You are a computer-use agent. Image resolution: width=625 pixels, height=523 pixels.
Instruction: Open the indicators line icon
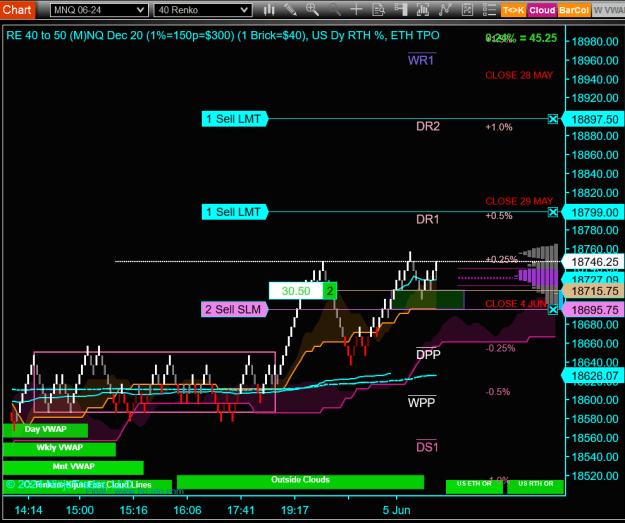click(445, 10)
